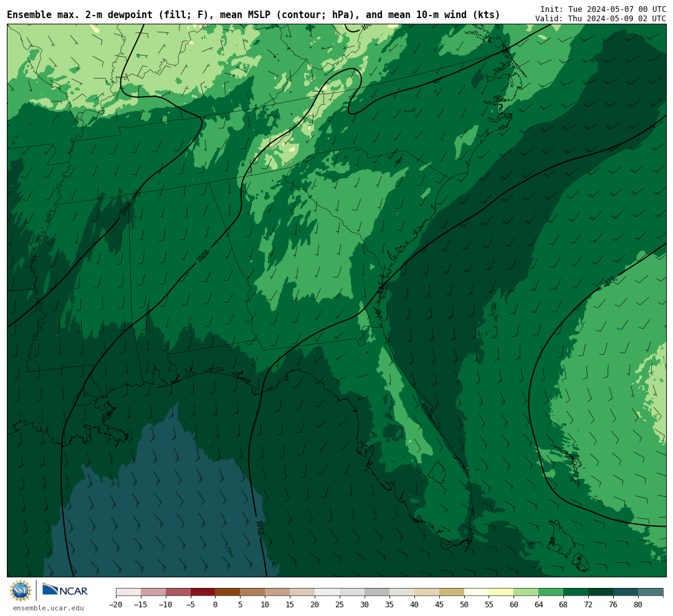Click the 60 colorbar tick label
673x616 pixels.
coord(514,605)
